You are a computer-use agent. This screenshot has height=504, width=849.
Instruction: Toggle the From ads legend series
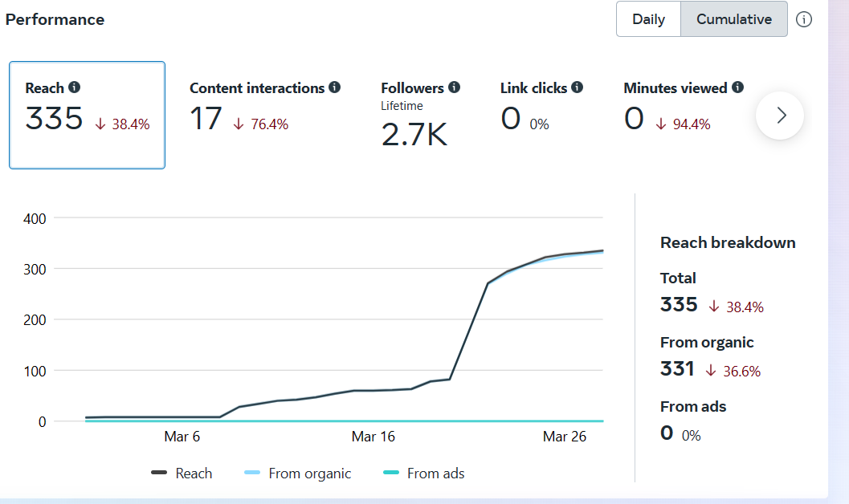[424, 474]
